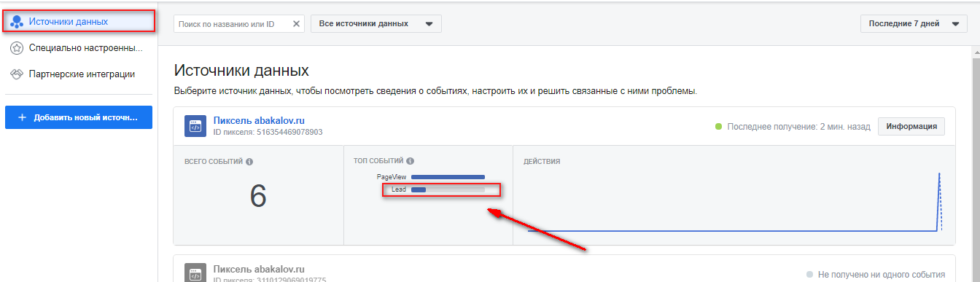The height and width of the screenshot is (282, 980).
Task: Click the plus icon on the blue button
Action: pyautogui.click(x=22, y=117)
